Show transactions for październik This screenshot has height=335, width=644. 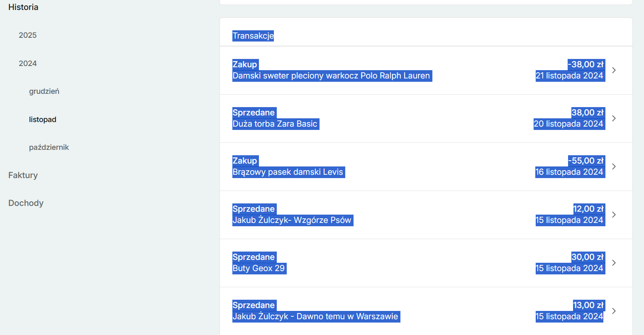(49, 147)
